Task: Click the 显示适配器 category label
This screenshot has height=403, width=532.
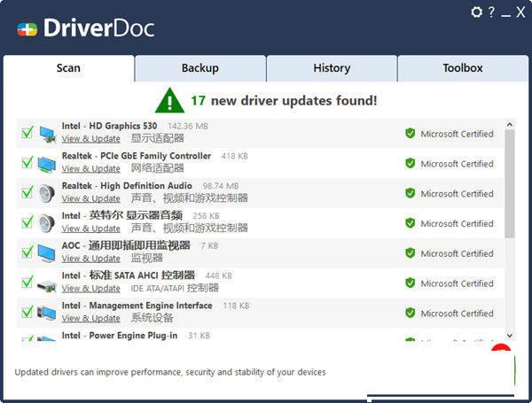Action: coord(158,138)
